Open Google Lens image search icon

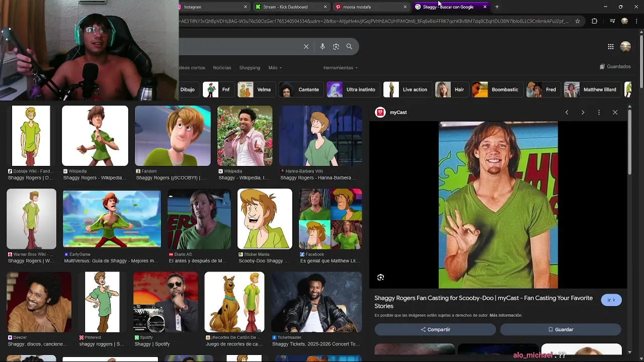click(336, 46)
